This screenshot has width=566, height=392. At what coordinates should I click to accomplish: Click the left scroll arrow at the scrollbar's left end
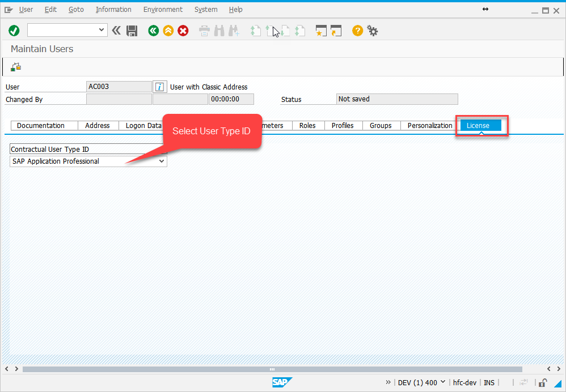point(6,369)
